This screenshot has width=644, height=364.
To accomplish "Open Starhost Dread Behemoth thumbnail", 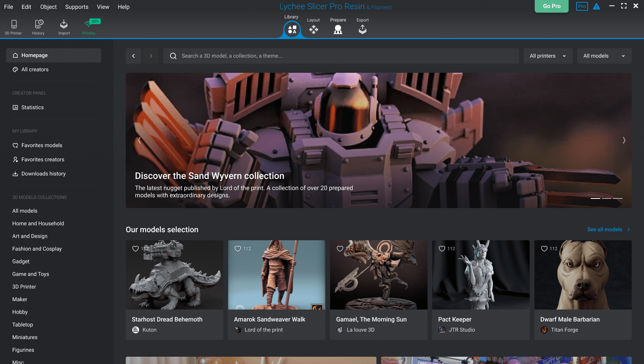I will pos(174,275).
